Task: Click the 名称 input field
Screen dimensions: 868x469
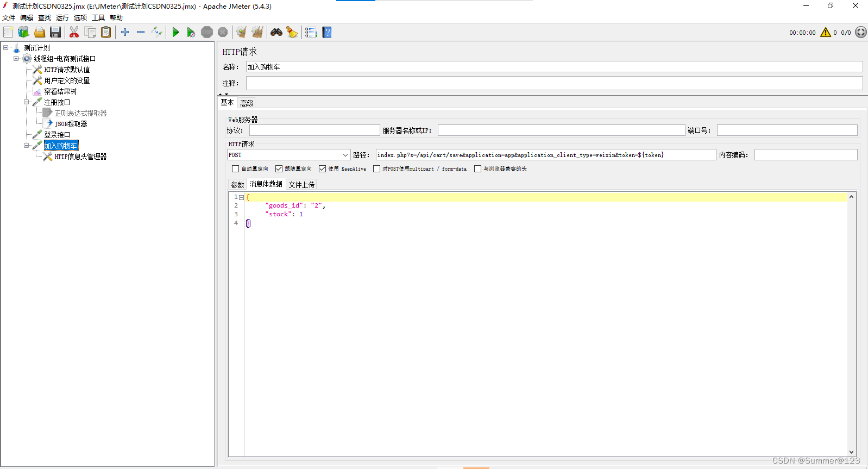Action: [554, 67]
